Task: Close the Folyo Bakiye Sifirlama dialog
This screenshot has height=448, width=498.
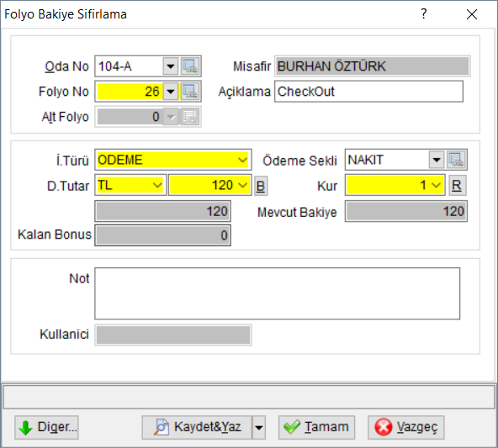Action: (472, 14)
